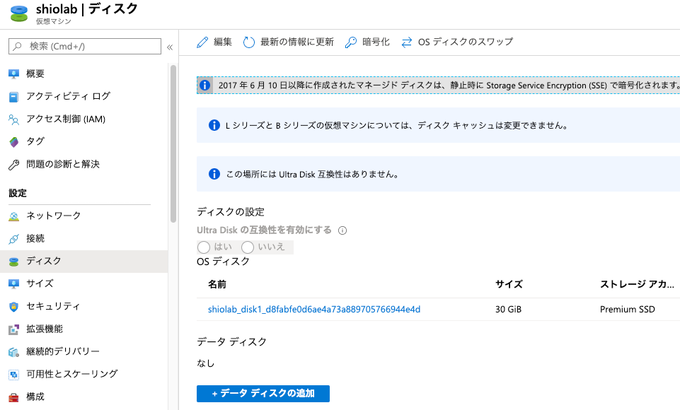
Task: Click the タグ tag icon
Action: point(14,142)
